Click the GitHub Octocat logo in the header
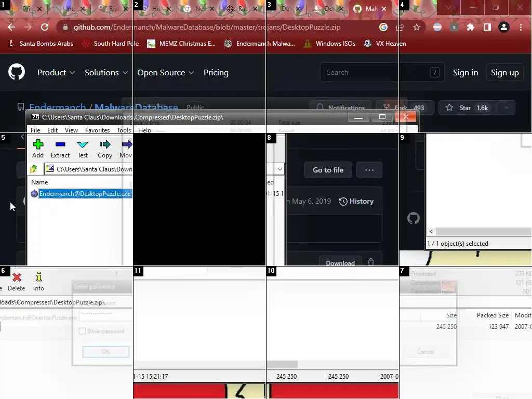The image size is (532, 399). click(x=17, y=72)
